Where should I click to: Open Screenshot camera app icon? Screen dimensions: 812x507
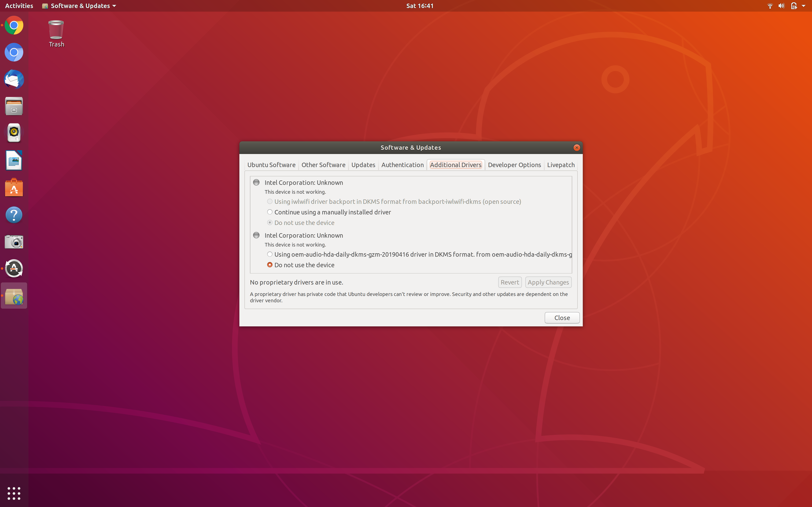(x=14, y=241)
